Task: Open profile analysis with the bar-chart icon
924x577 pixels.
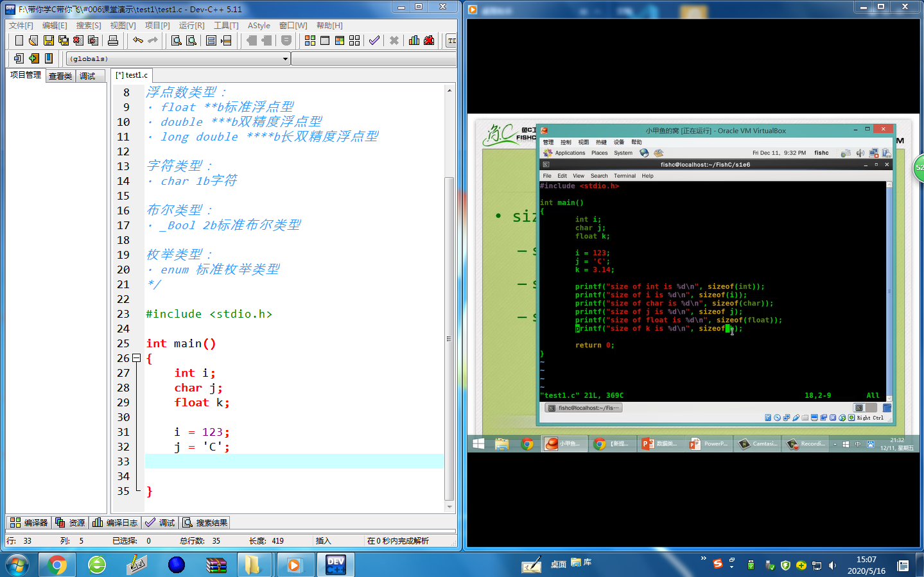Action: pos(414,40)
